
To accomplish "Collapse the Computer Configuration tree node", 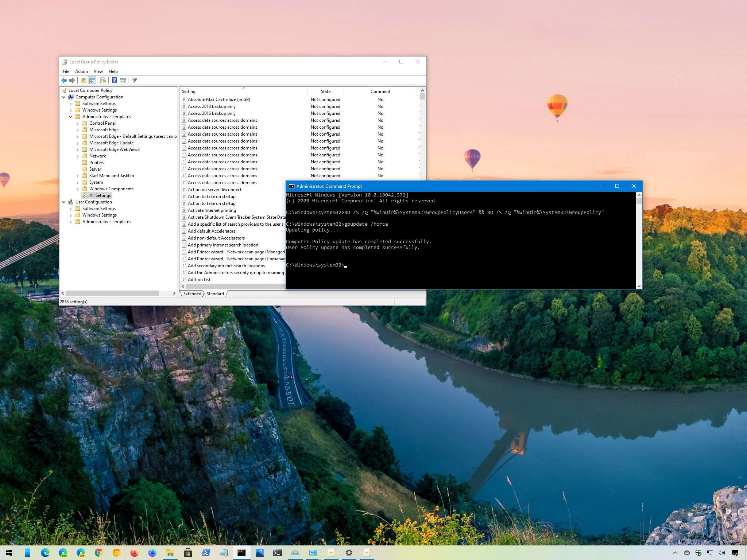I will pyautogui.click(x=64, y=97).
